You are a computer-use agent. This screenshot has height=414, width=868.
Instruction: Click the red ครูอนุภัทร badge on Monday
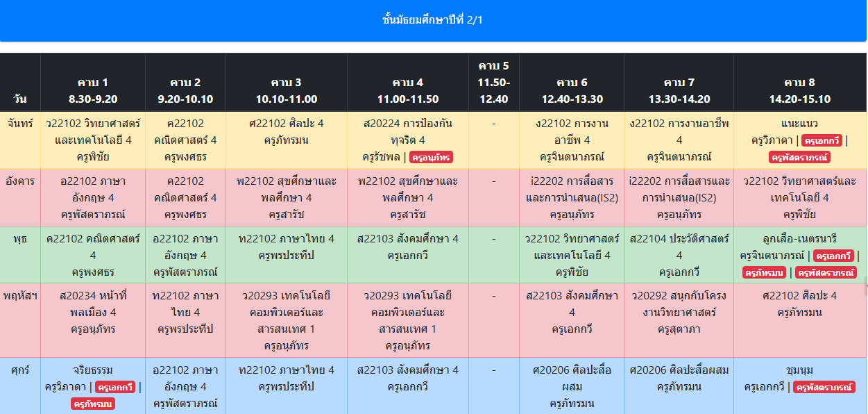click(x=431, y=157)
